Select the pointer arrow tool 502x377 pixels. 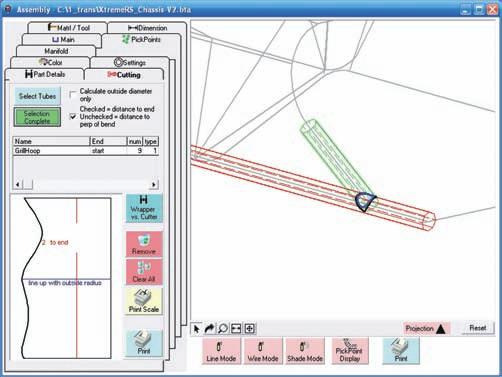(196, 329)
